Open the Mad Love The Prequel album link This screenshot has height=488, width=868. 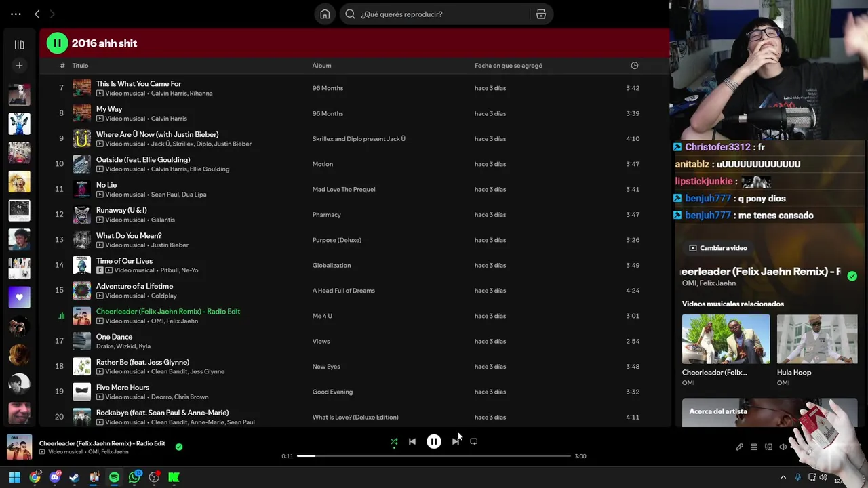344,190
